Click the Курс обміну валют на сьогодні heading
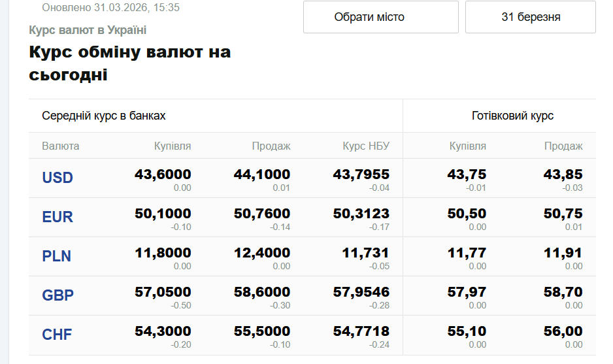This screenshot has width=613, height=364. pyautogui.click(x=129, y=63)
